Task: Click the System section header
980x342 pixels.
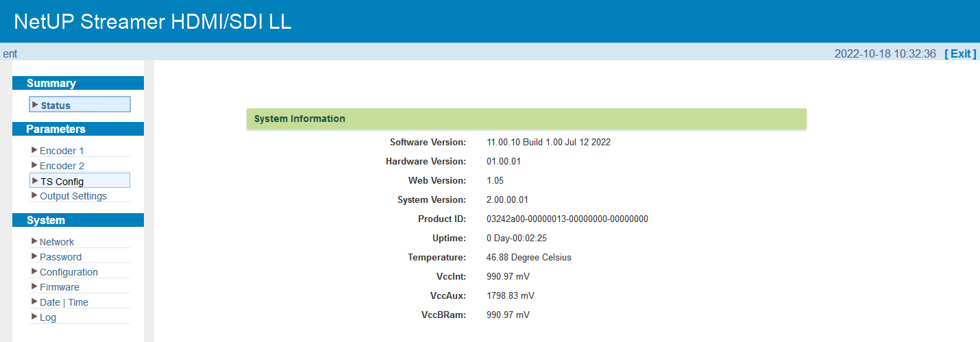Action: (78, 220)
